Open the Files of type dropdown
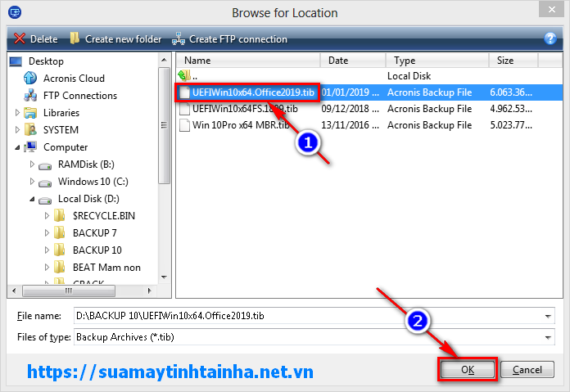The width and height of the screenshot is (570, 392). pos(548,337)
